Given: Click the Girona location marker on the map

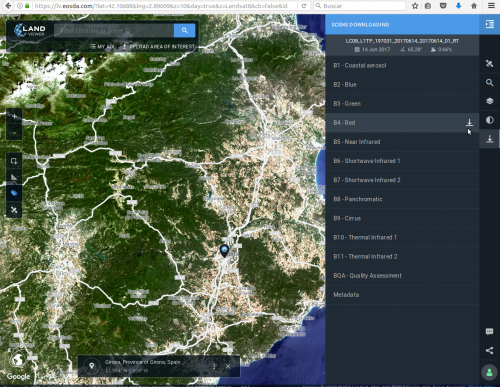Looking at the screenshot, I should [224, 251].
